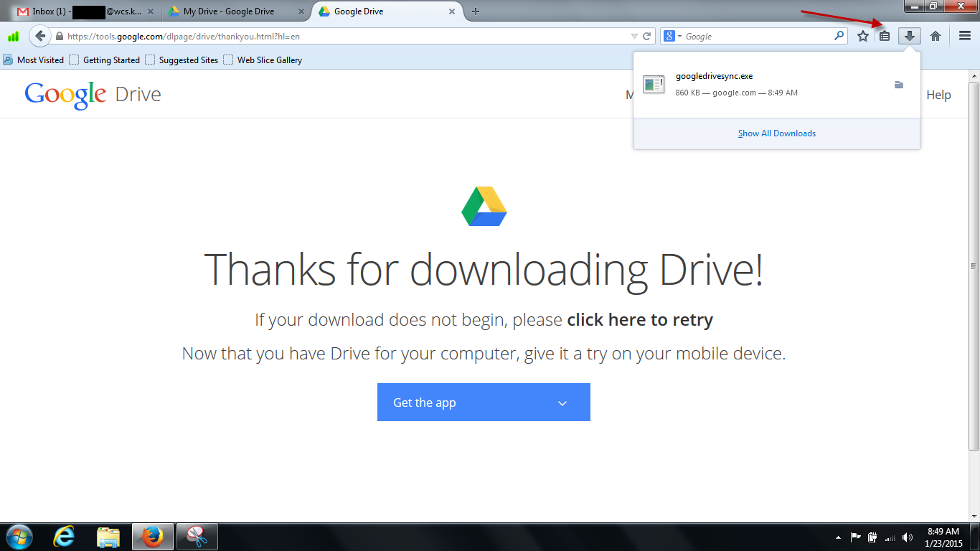Open the URL history dropdown arrow
The width and height of the screenshot is (980, 551).
pyautogui.click(x=633, y=36)
